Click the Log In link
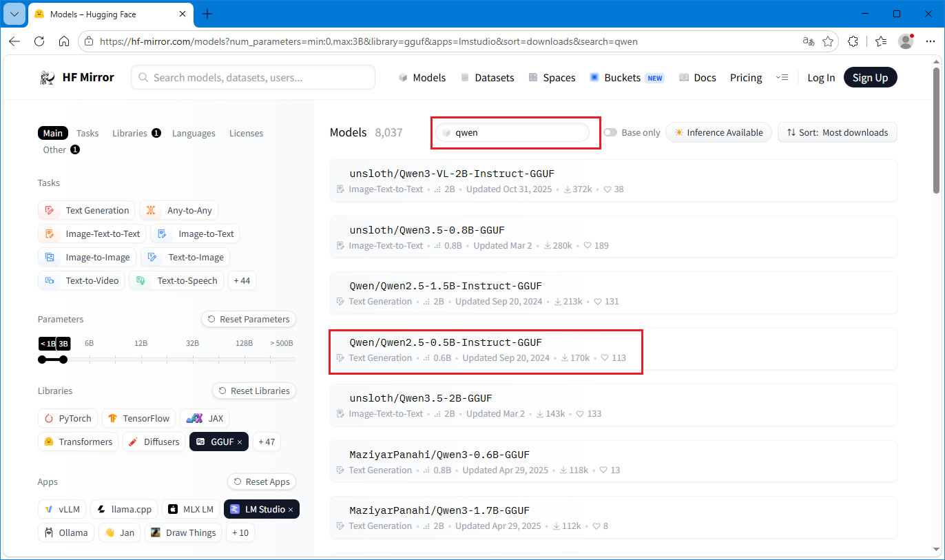This screenshot has width=945, height=560. pyautogui.click(x=821, y=78)
